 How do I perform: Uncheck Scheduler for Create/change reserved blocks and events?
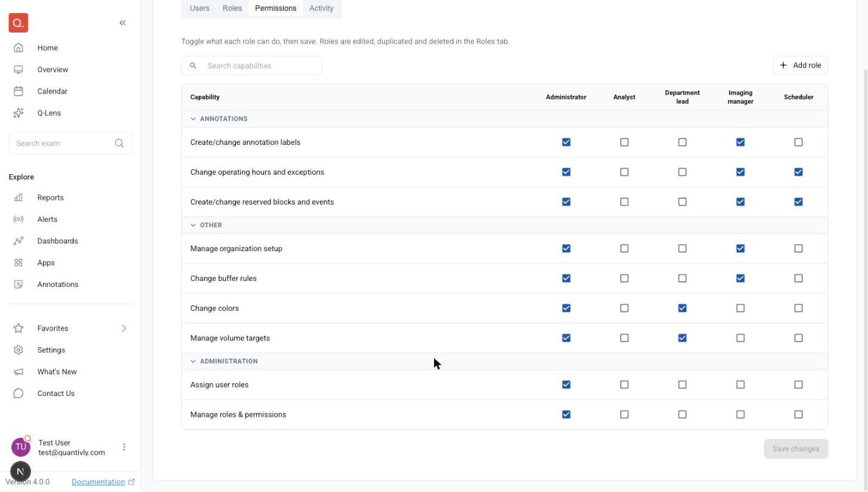pos(798,202)
